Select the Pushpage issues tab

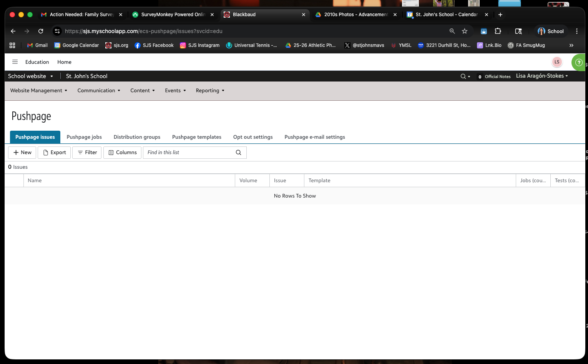click(x=35, y=137)
